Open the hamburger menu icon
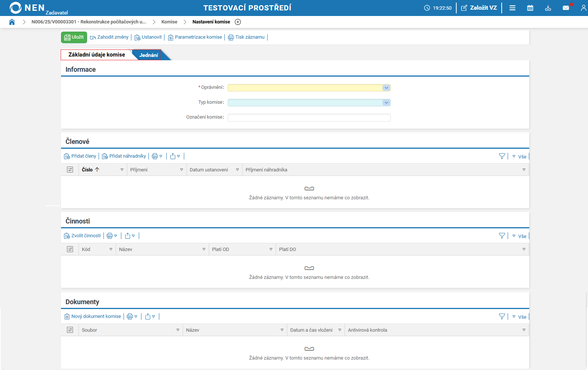The width and height of the screenshot is (588, 370). 512,8
